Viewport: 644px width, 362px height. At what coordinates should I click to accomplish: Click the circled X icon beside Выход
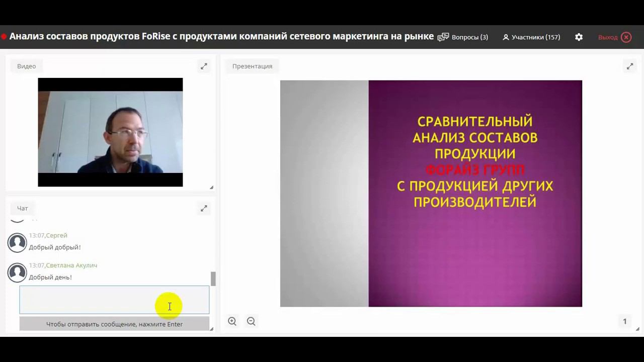626,37
